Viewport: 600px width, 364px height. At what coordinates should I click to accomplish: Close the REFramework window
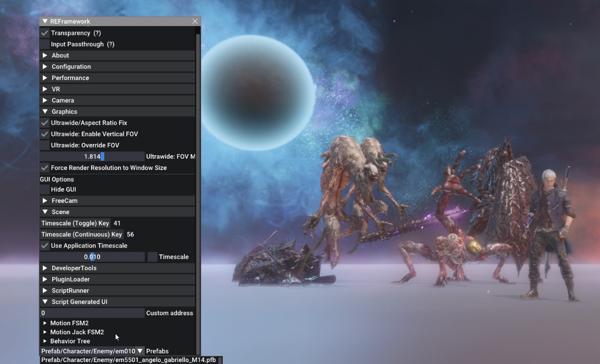click(x=195, y=22)
